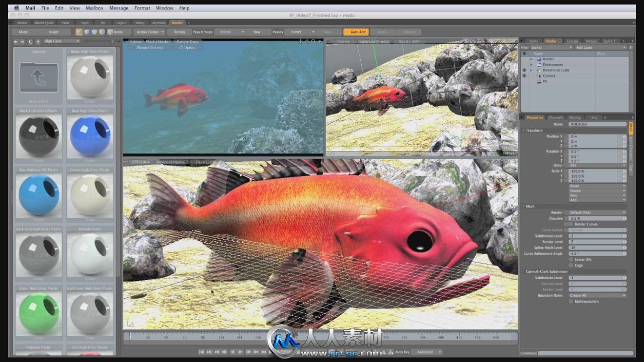Collapse the Catmull-Clark Subdivision section

(523, 271)
